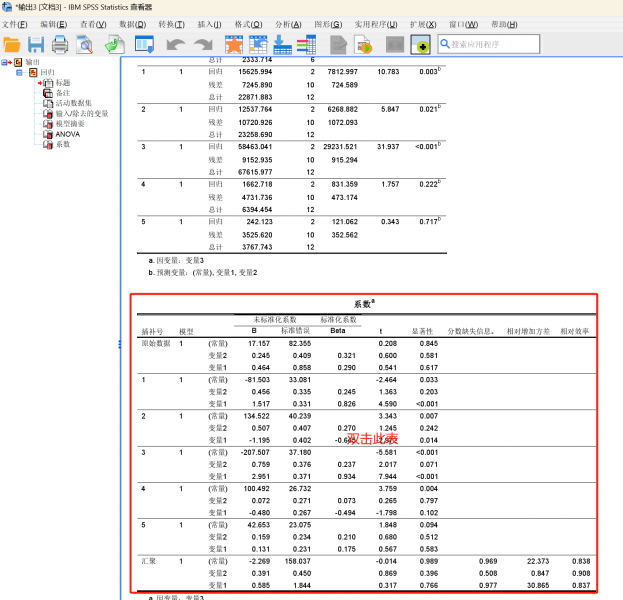623x600 pixels.
Task: Click the Export output green arrow icon
Action: 114,45
